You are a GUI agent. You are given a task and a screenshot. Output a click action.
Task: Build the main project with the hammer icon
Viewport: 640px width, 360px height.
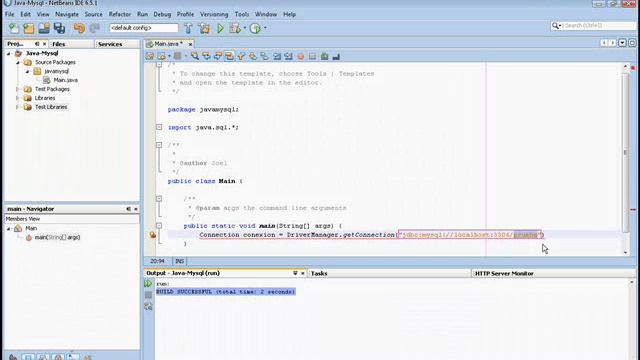click(188, 28)
